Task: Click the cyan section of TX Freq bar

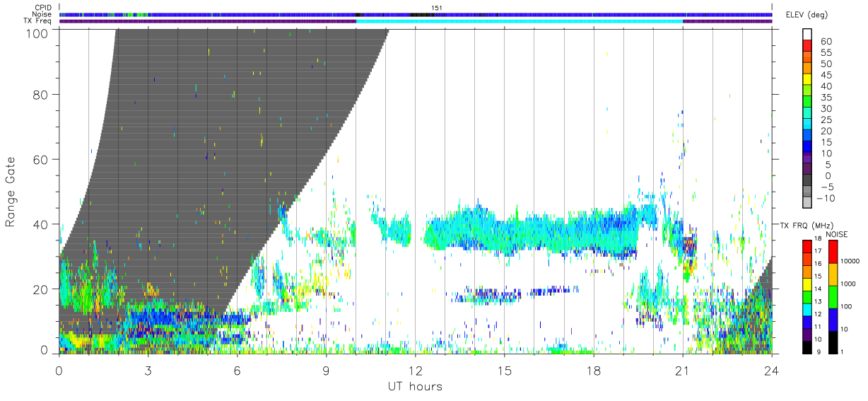Action: tap(520, 21)
